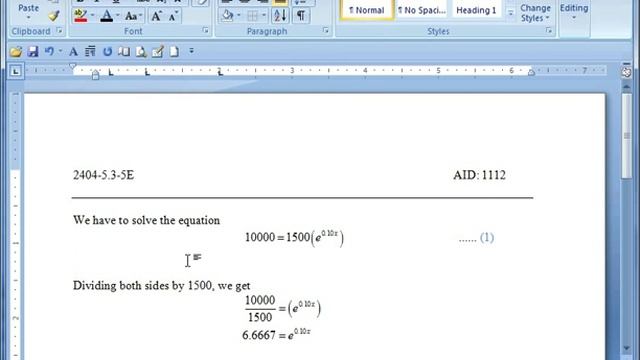This screenshot has width=640, height=360.
Task: Click the Redo circular arrow icon
Action: click(107, 51)
